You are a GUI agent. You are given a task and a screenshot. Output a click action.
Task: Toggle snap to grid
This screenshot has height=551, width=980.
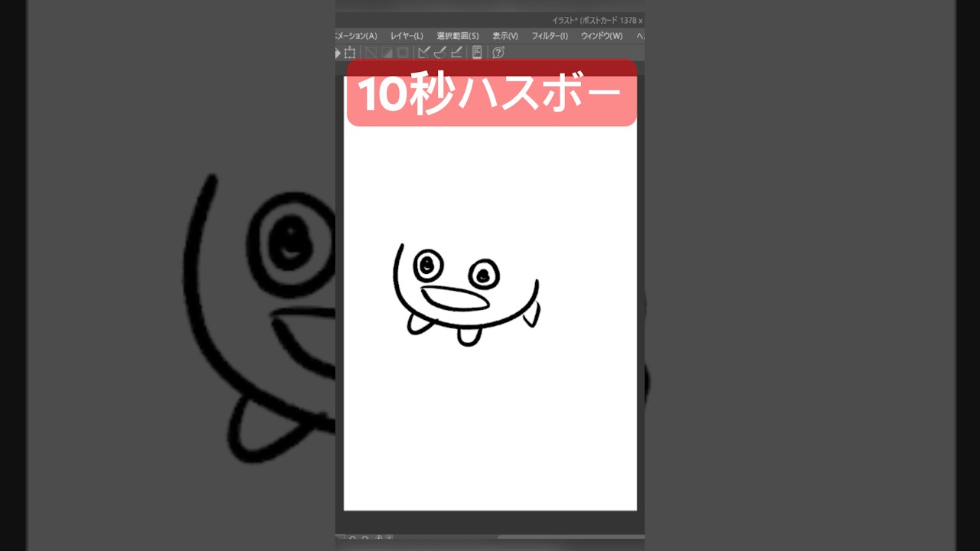pos(456,52)
